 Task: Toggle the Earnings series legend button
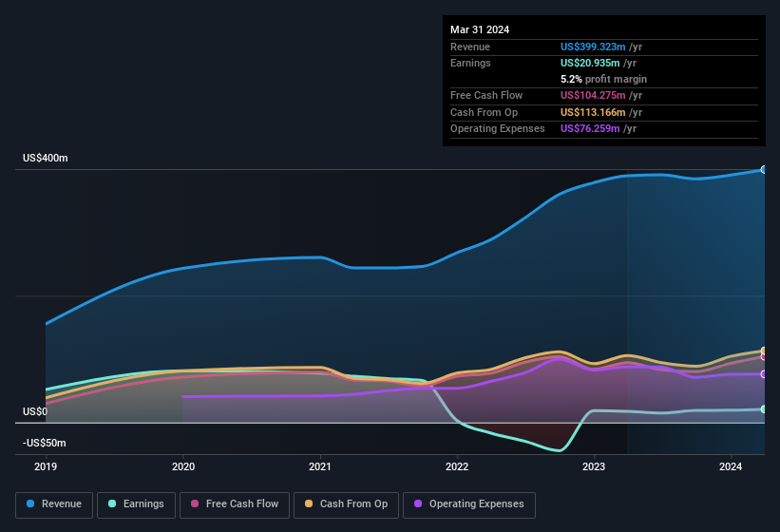[x=136, y=504]
